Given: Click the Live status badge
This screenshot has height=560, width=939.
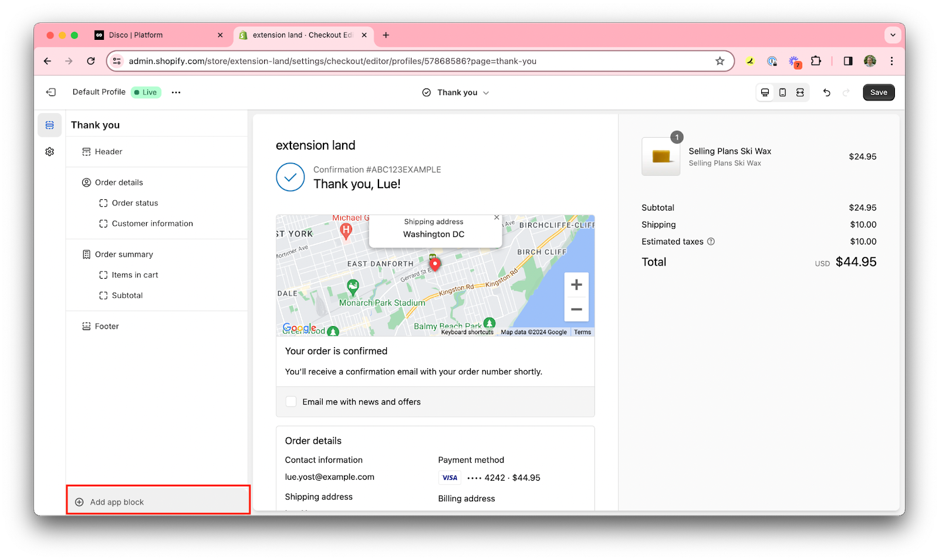Looking at the screenshot, I should click(146, 92).
